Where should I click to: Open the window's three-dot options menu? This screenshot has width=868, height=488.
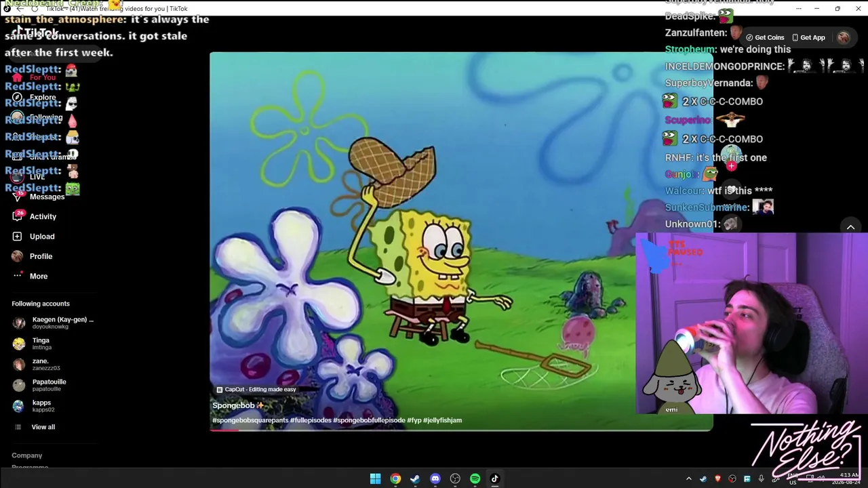click(798, 9)
